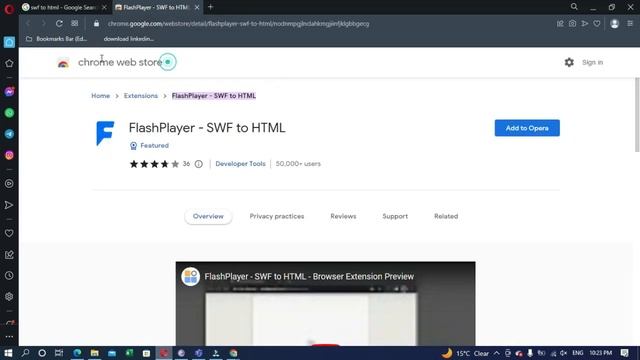Viewport: 640px width, 360px height.
Task: Add page to bookmarks heart in address bar
Action: tap(597, 24)
